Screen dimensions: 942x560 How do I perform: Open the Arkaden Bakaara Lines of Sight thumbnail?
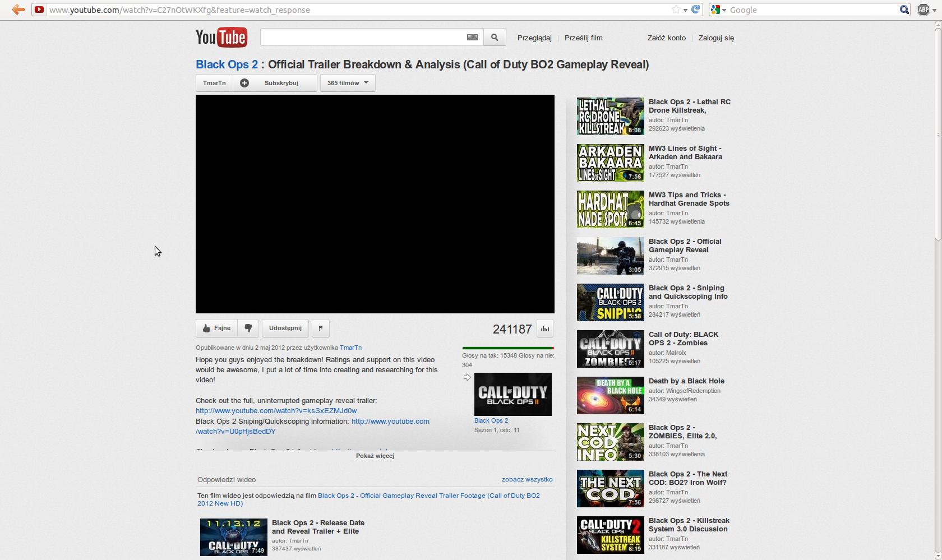[x=611, y=163]
